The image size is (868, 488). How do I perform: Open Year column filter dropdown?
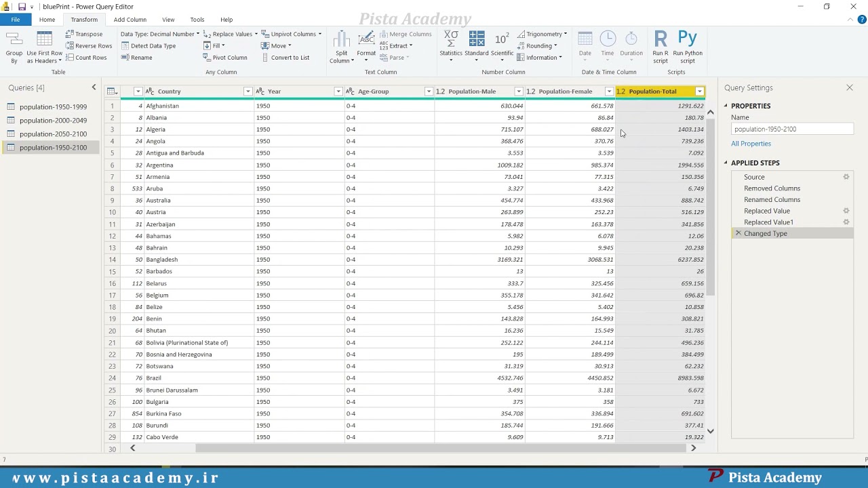point(338,91)
